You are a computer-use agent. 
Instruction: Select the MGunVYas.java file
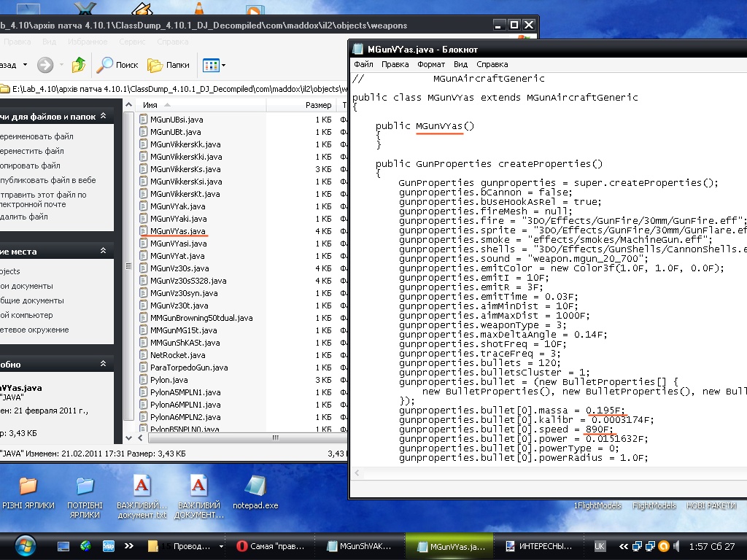tap(177, 231)
